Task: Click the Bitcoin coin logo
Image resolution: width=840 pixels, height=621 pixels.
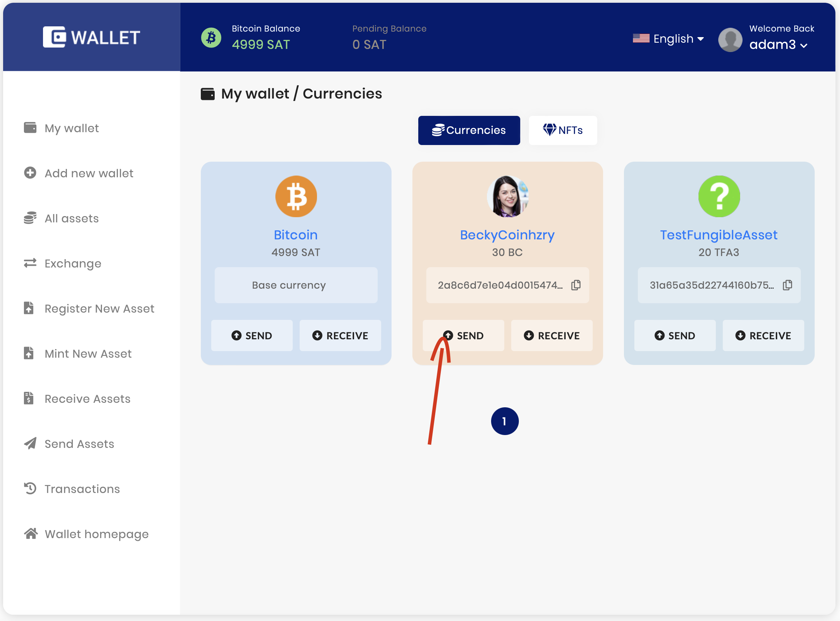Action: (x=296, y=196)
